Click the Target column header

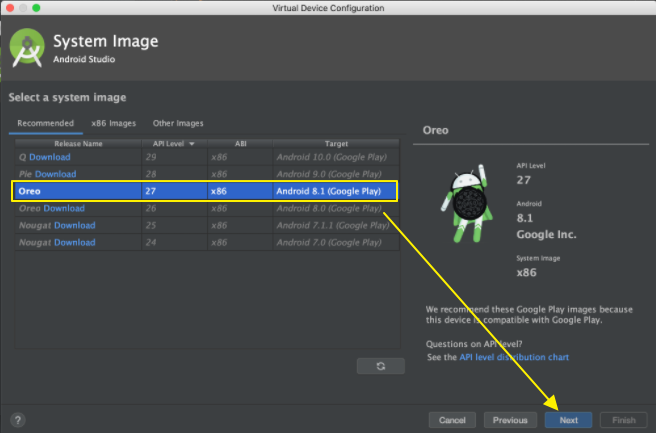(336, 143)
